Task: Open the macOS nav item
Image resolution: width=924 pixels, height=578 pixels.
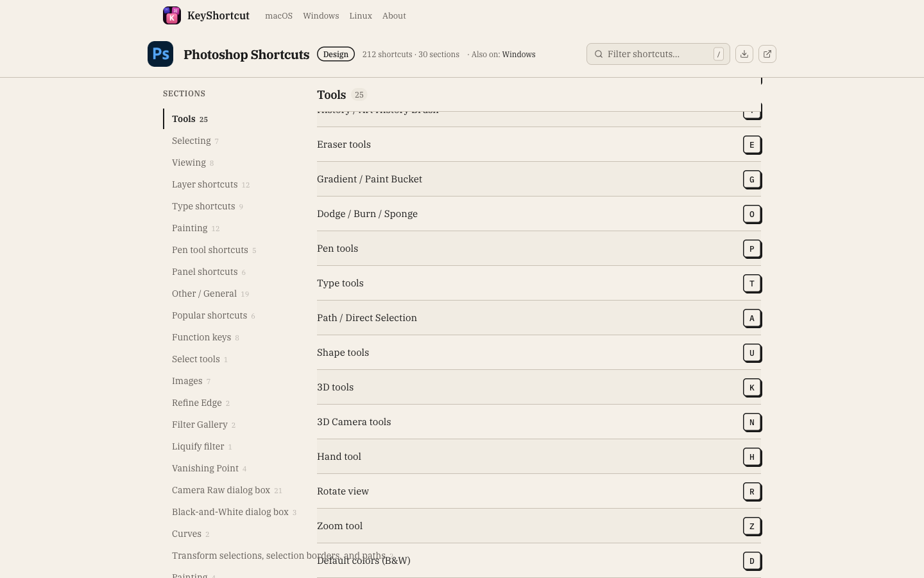Action: (278, 15)
